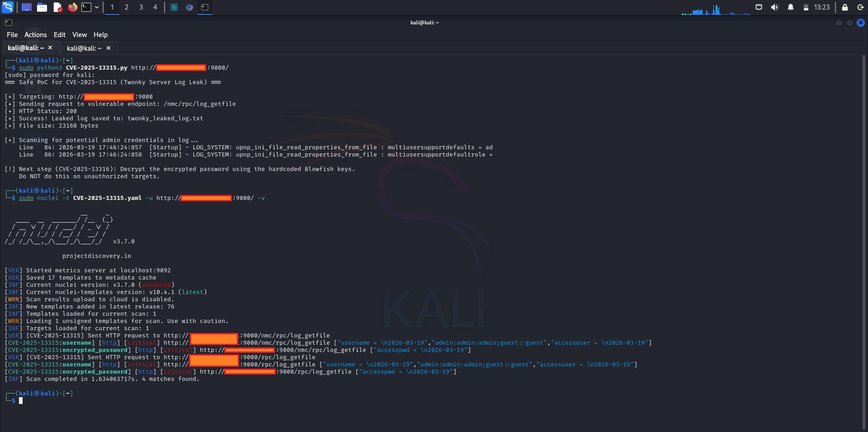Image resolution: width=868 pixels, height=432 pixels.
Task: Click the lock screen icon in the panel
Action: pos(844,8)
